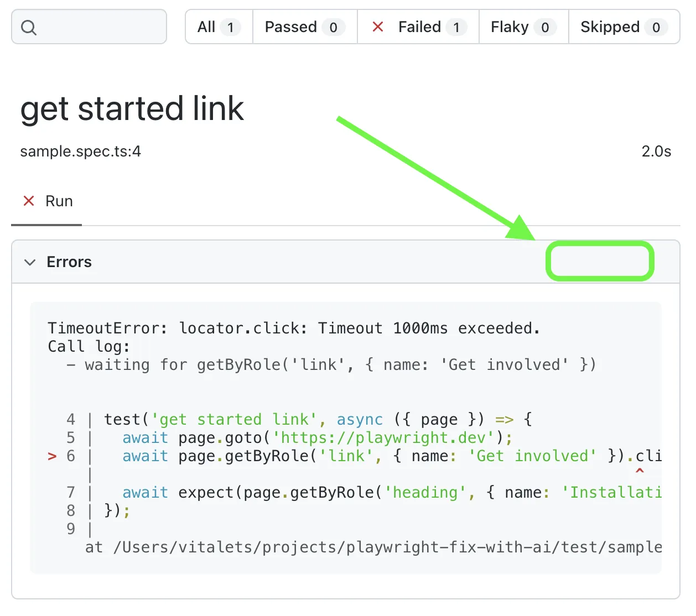Click the red '>' marker at line 6
The image size is (696, 616).
(x=52, y=457)
